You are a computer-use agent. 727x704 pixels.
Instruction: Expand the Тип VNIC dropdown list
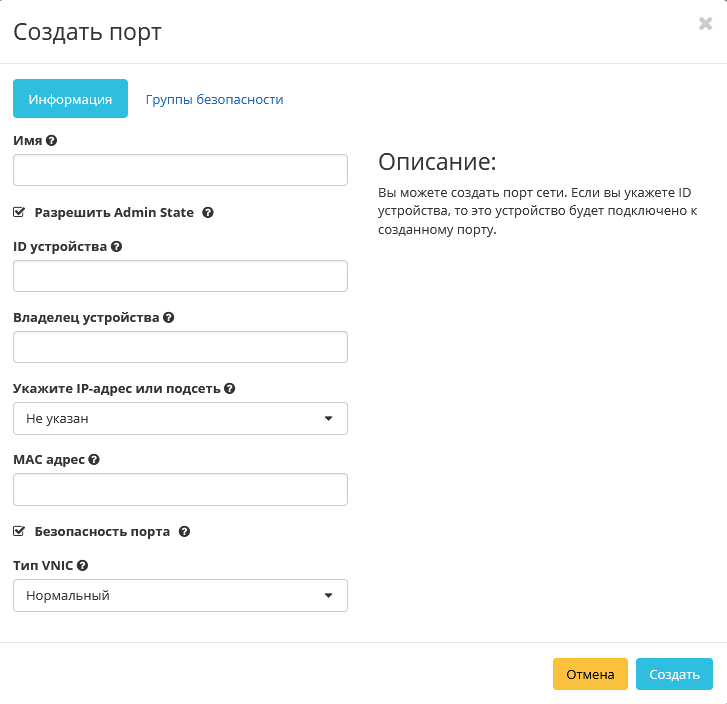click(x=180, y=596)
